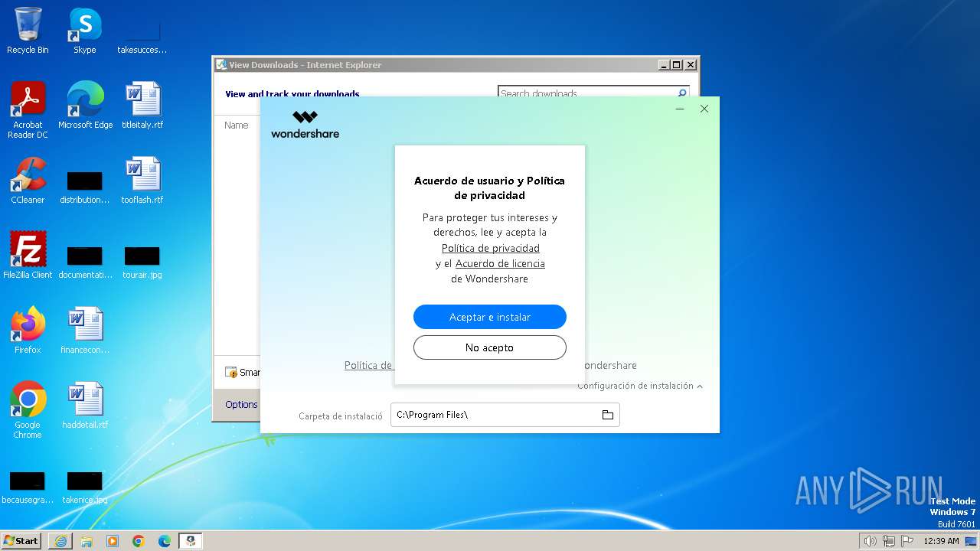Select the Firefox desktop shortcut
Viewport: 980px width, 551px height.
[x=28, y=331]
